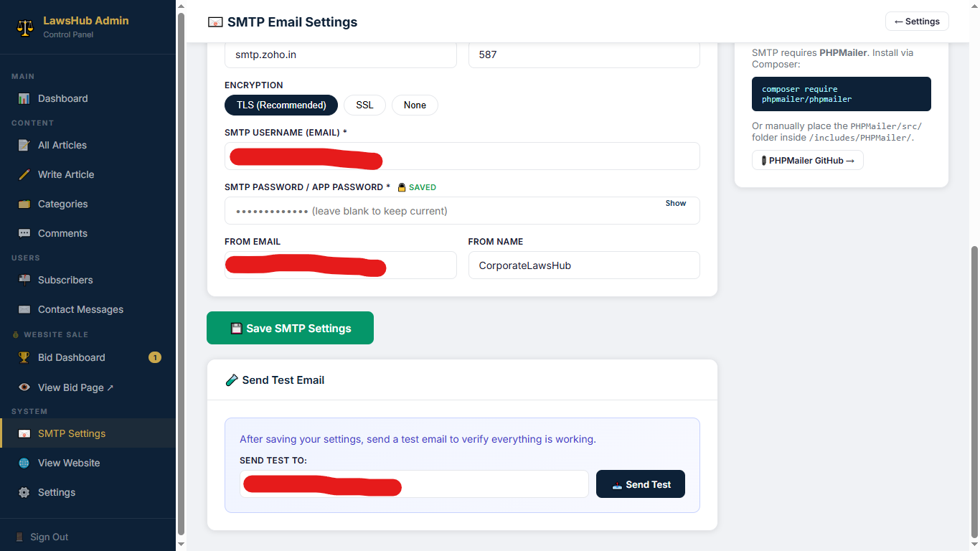Image resolution: width=980 pixels, height=551 pixels.
Task: Choose None for encryption
Action: point(415,105)
